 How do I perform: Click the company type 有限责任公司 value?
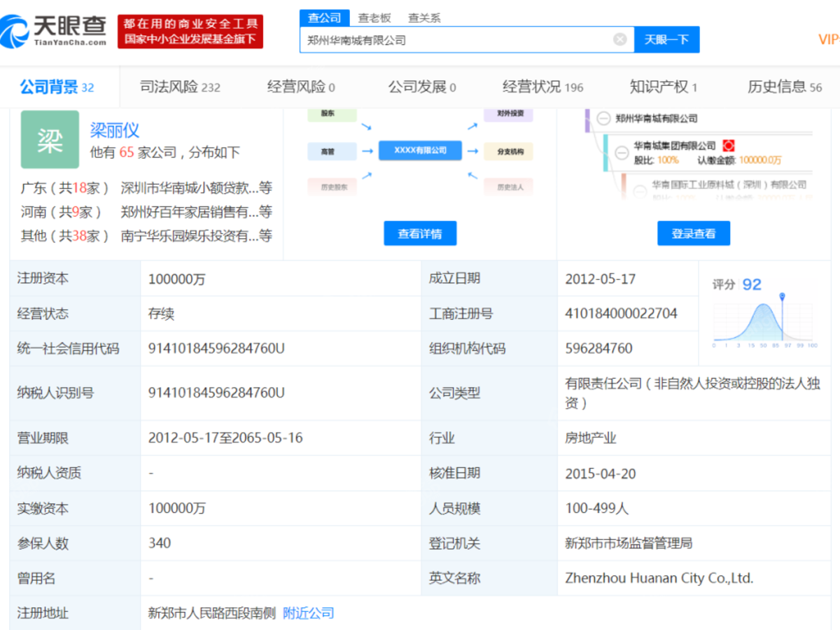click(x=692, y=393)
